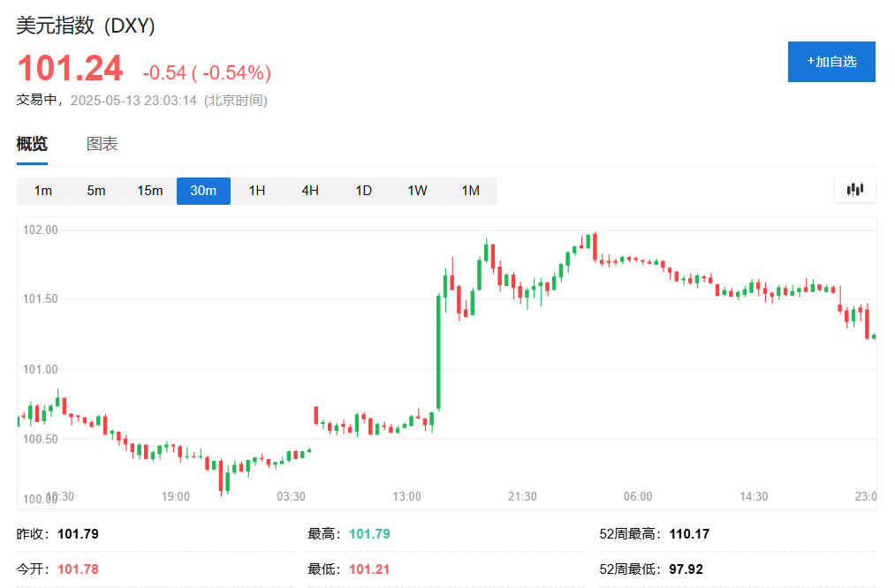The image size is (895, 588).
Task: Open the candlestick chart type icon
Action: [x=854, y=190]
